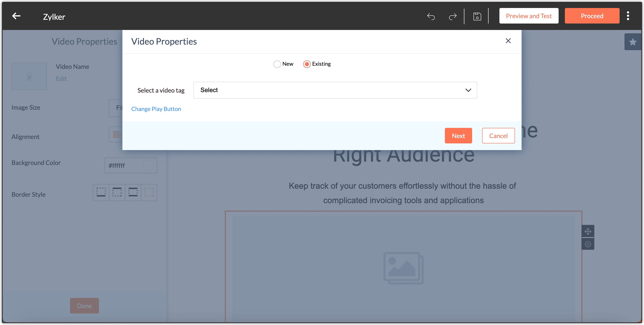Click the Cancel button
This screenshot has width=644, height=325.
pos(498,136)
